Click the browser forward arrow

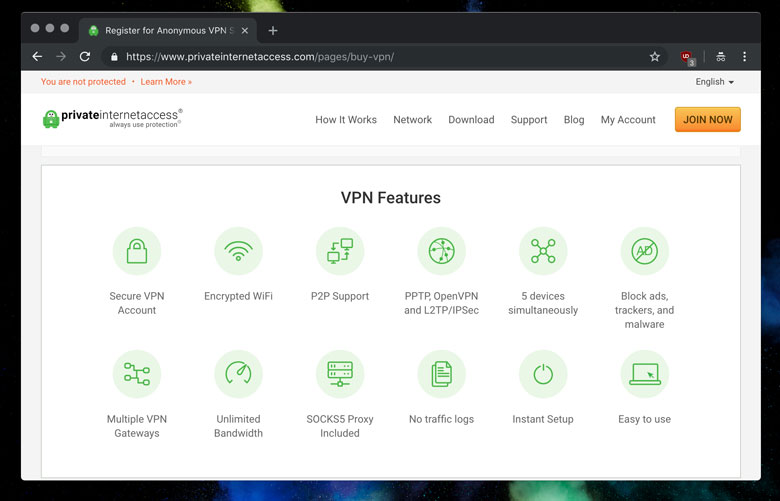(x=61, y=57)
